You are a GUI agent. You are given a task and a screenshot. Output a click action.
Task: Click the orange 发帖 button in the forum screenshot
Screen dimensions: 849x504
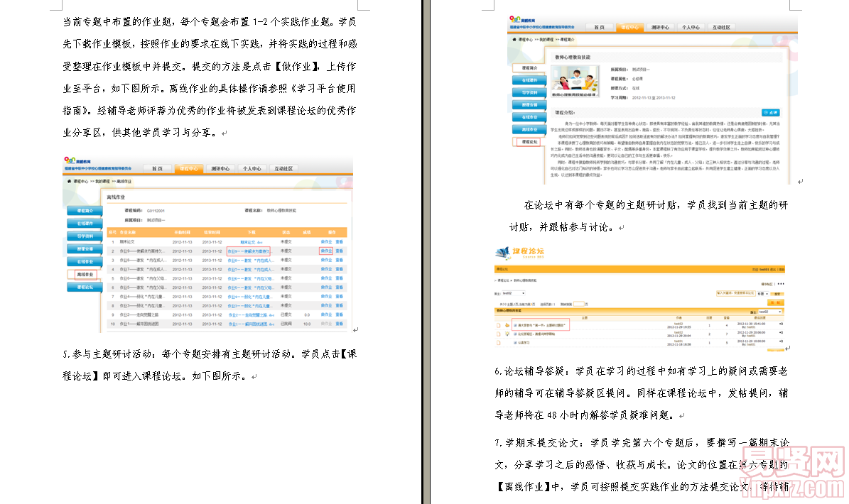tap(775, 302)
